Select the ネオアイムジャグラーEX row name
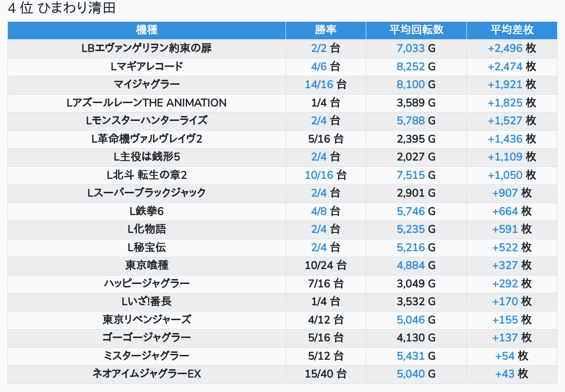This screenshot has height=392, width=565. 146,374
